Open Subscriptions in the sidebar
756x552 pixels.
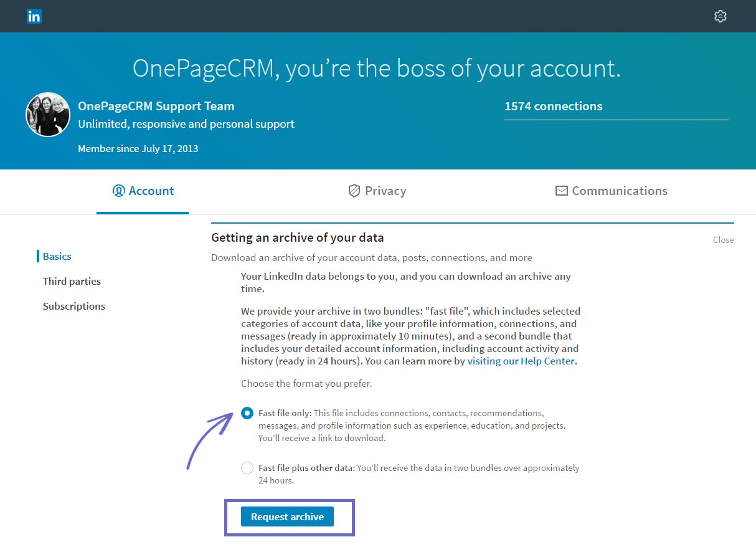coord(73,306)
